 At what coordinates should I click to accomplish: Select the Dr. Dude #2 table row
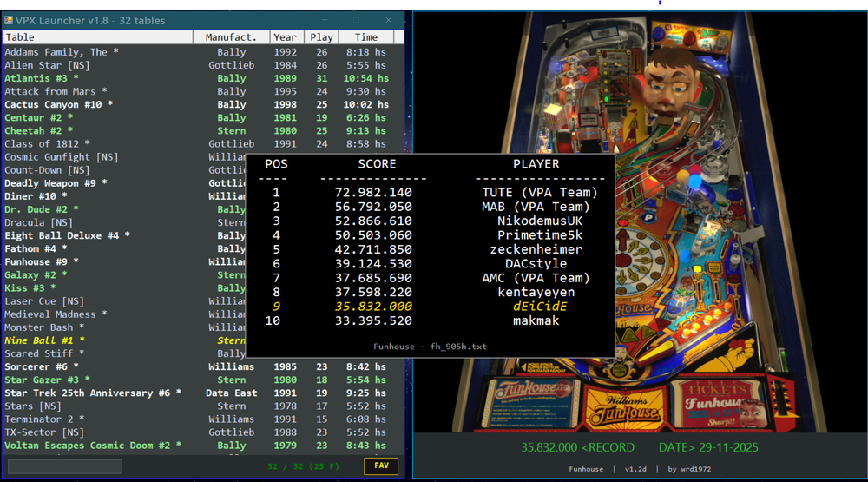point(124,209)
